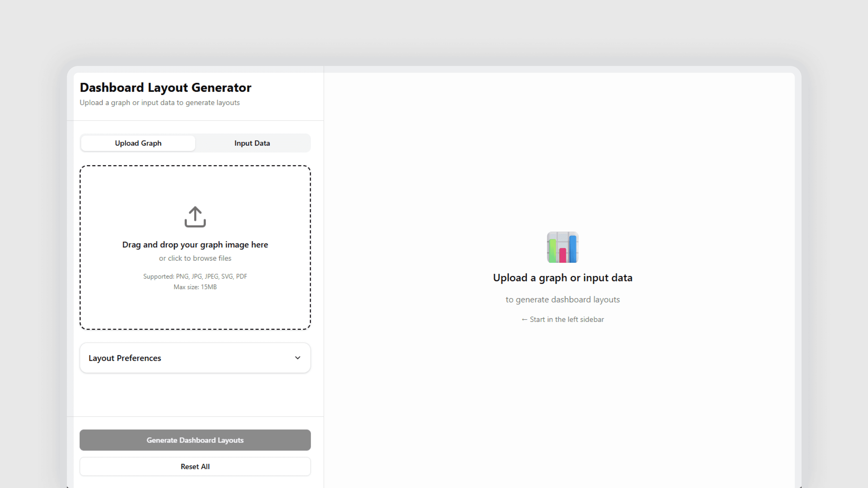Click the left arrow beside sidebar hint
The width and height of the screenshot is (868, 488).
524,320
